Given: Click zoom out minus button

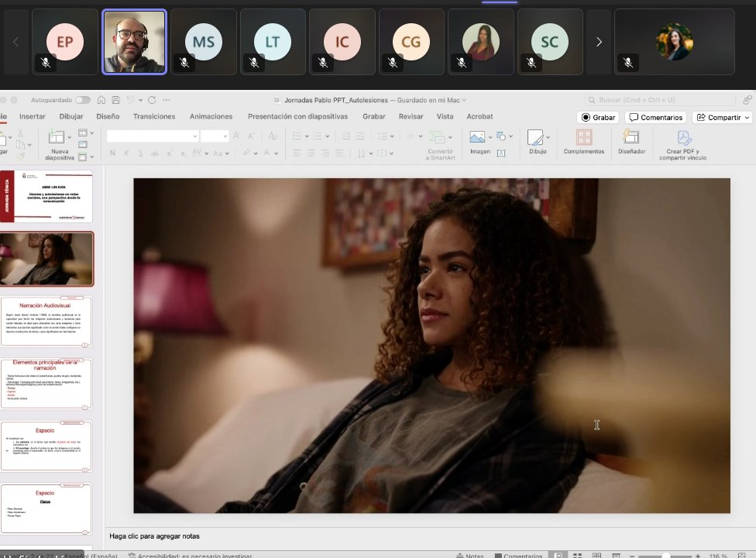Looking at the screenshot, I should pos(632,556).
